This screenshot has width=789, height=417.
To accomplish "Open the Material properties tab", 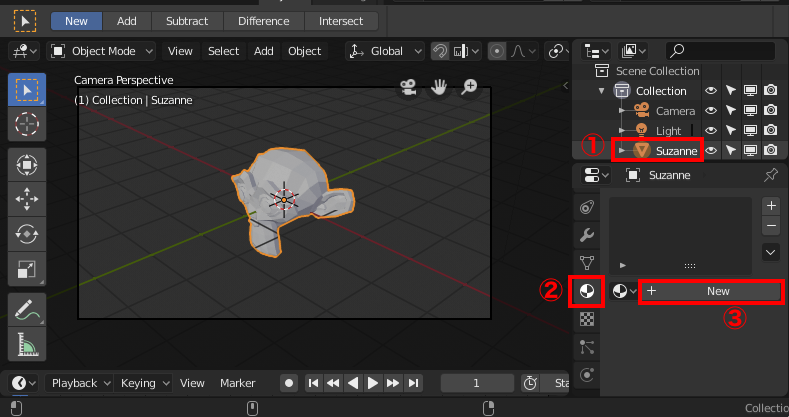I will [x=587, y=291].
